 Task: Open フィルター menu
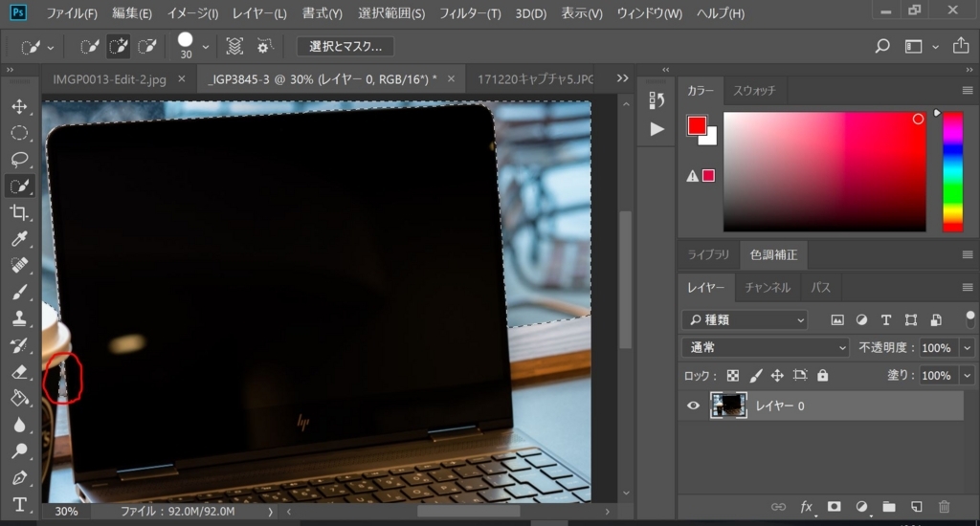point(470,13)
